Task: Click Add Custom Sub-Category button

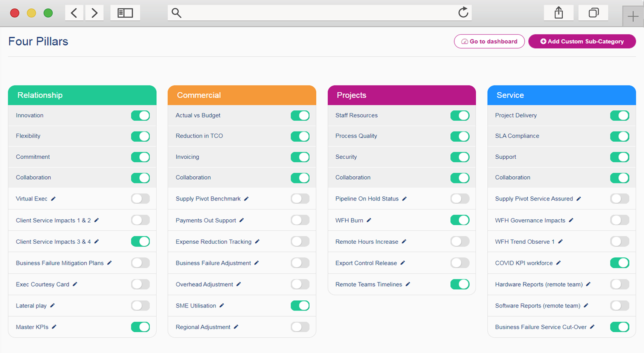Action: [582, 41]
